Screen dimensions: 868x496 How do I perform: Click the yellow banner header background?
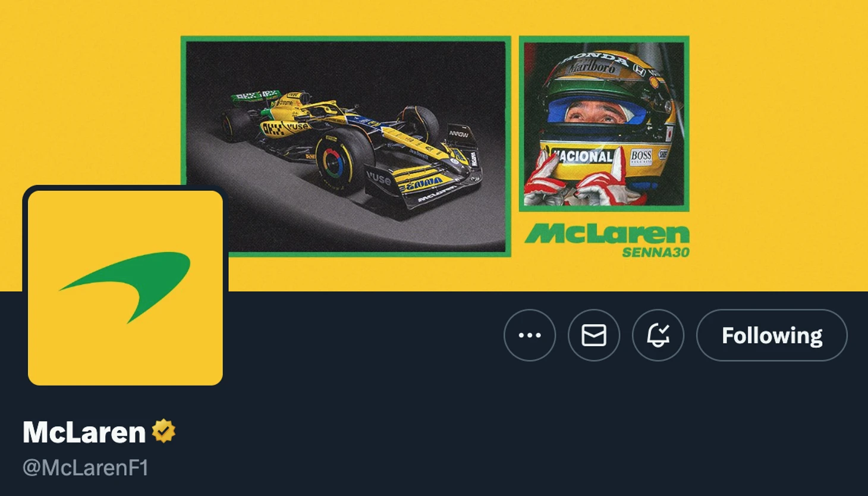pos(89,89)
